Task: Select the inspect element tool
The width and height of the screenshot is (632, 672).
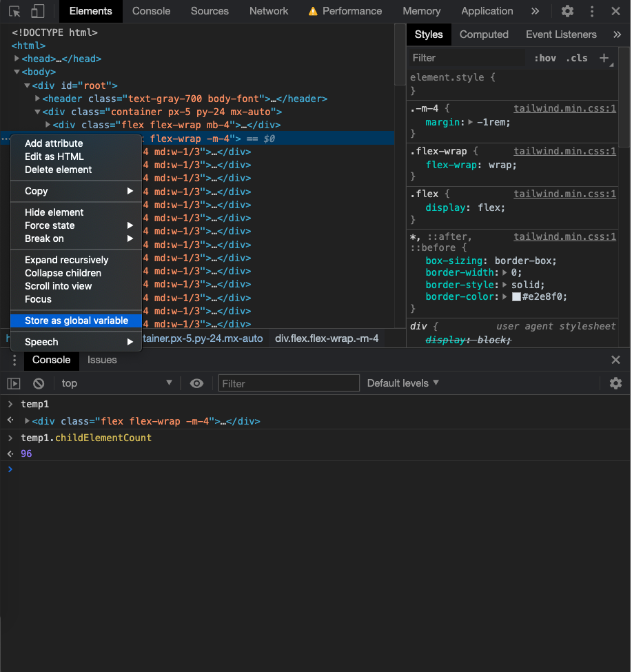Action: [14, 11]
